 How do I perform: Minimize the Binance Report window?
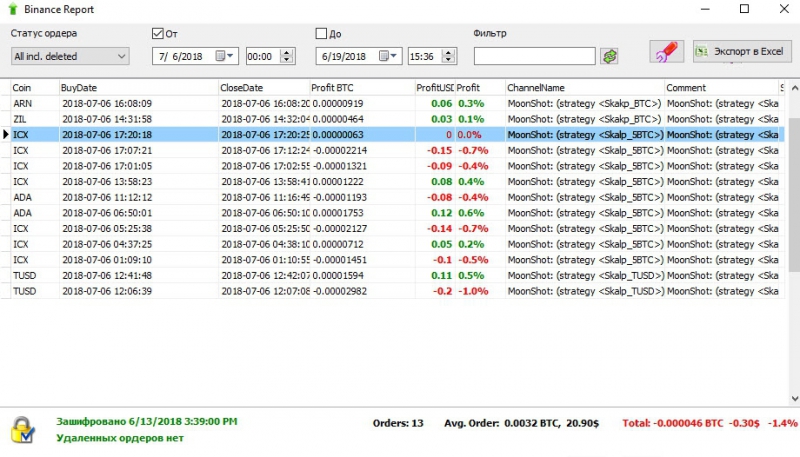(705, 9)
